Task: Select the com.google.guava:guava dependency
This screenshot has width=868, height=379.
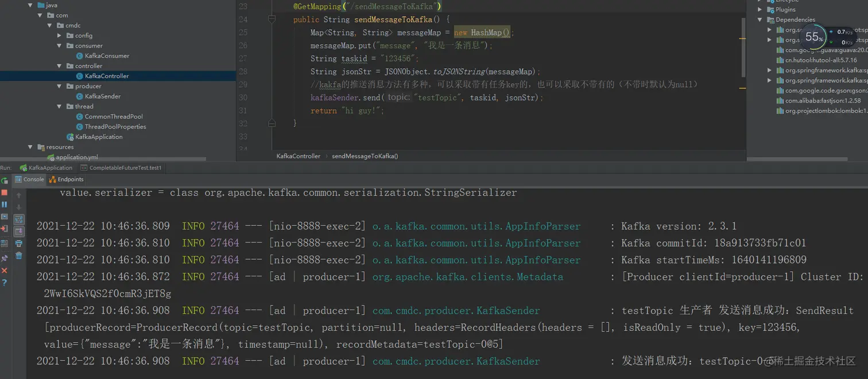Action: (x=821, y=50)
